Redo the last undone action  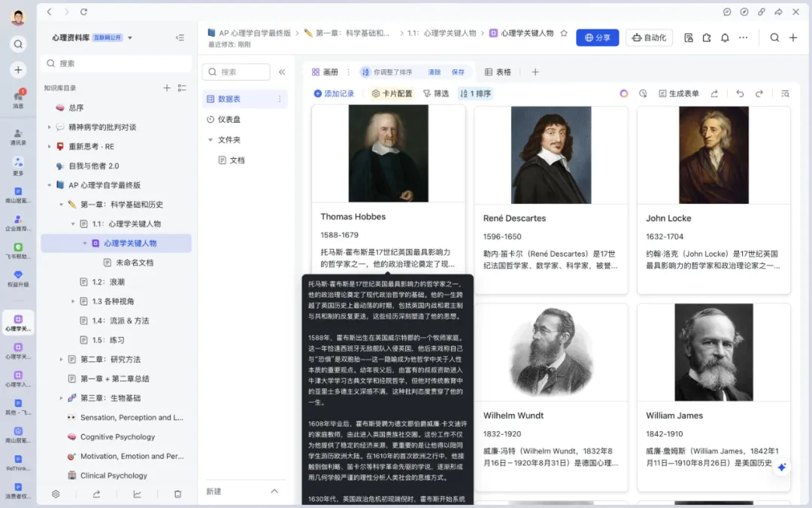[759, 92]
